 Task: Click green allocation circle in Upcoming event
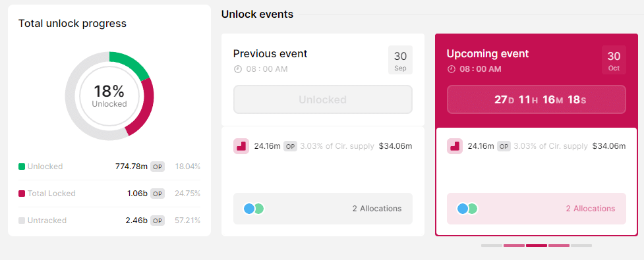click(x=473, y=209)
